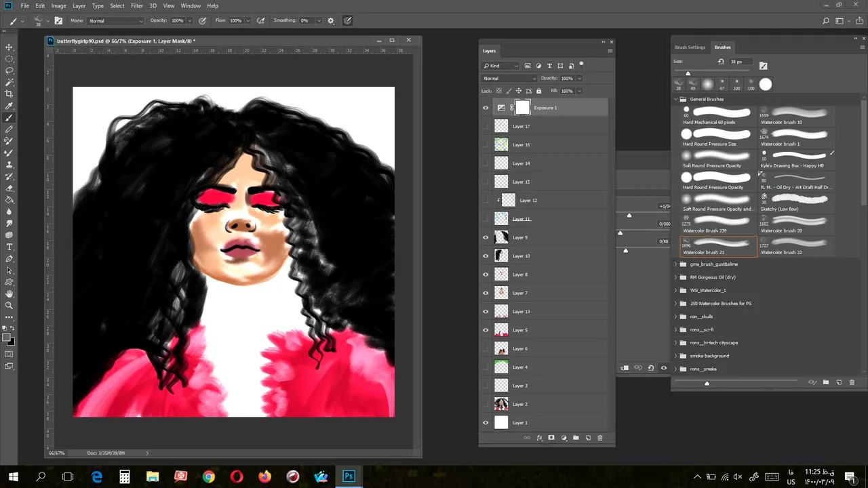This screenshot has width=868, height=488.
Task: Create new adjustment layer icon
Action: click(x=564, y=438)
